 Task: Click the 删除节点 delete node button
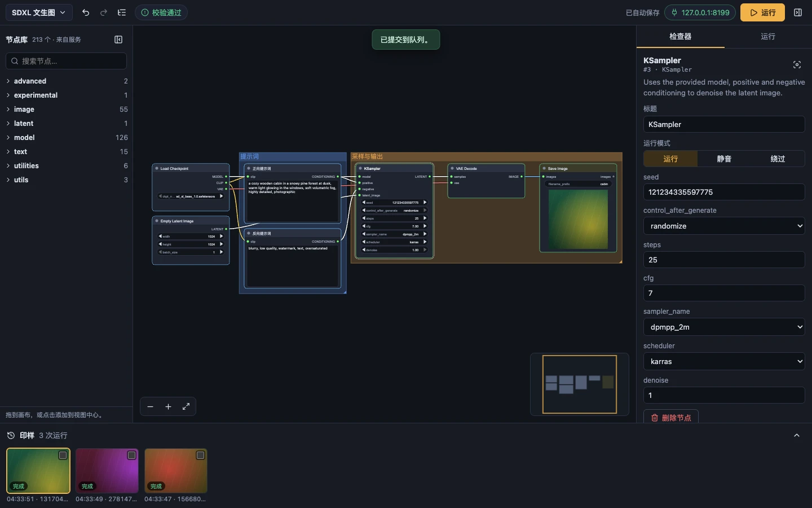coord(671,417)
